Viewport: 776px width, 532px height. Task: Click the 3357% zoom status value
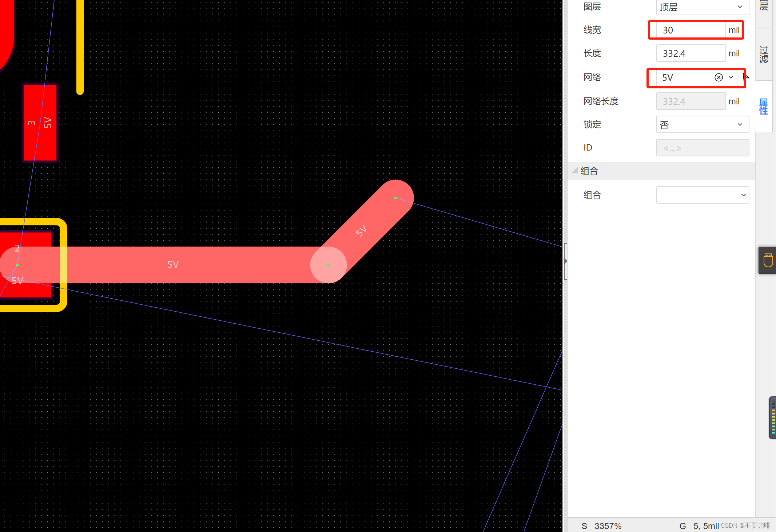coord(608,526)
